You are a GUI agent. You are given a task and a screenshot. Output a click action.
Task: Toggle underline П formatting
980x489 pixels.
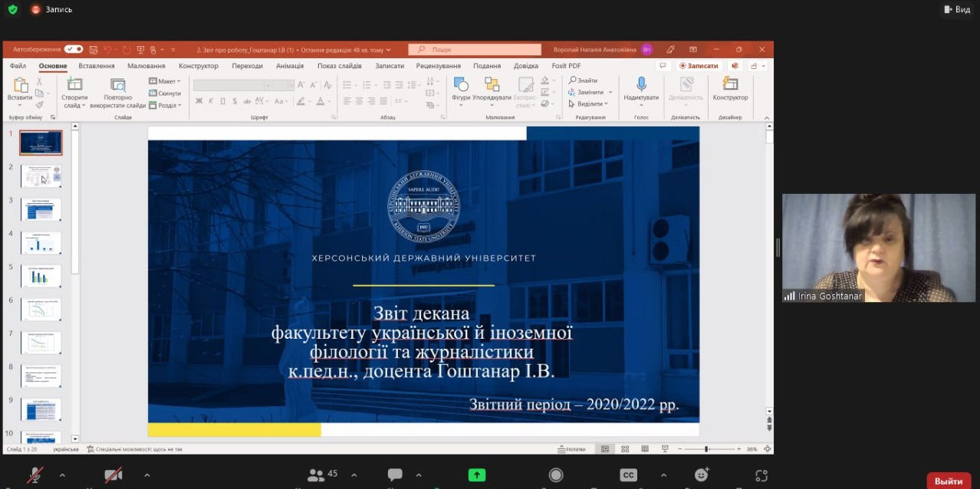tap(222, 100)
